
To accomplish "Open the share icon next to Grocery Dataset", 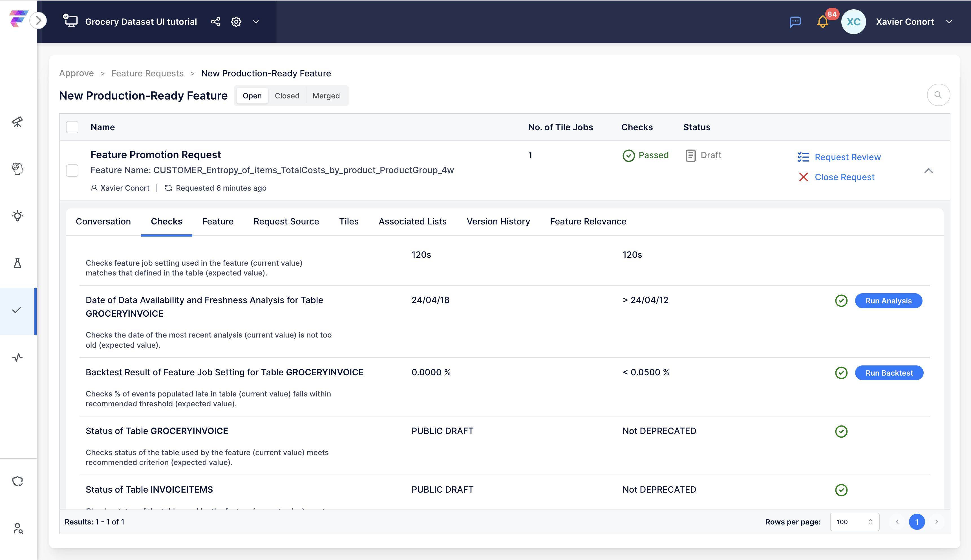I will click(216, 21).
